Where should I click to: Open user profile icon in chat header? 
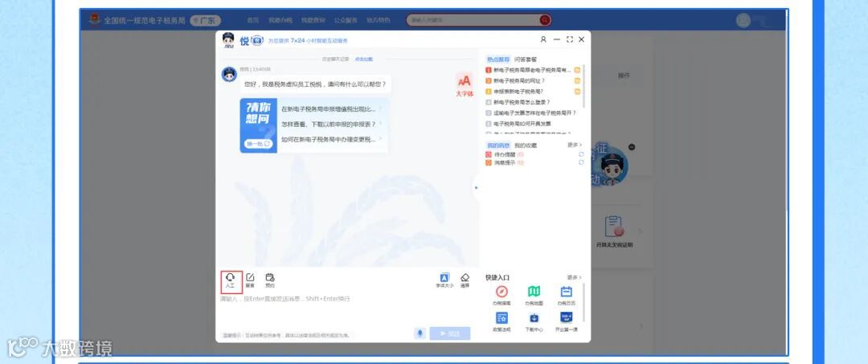tap(543, 40)
